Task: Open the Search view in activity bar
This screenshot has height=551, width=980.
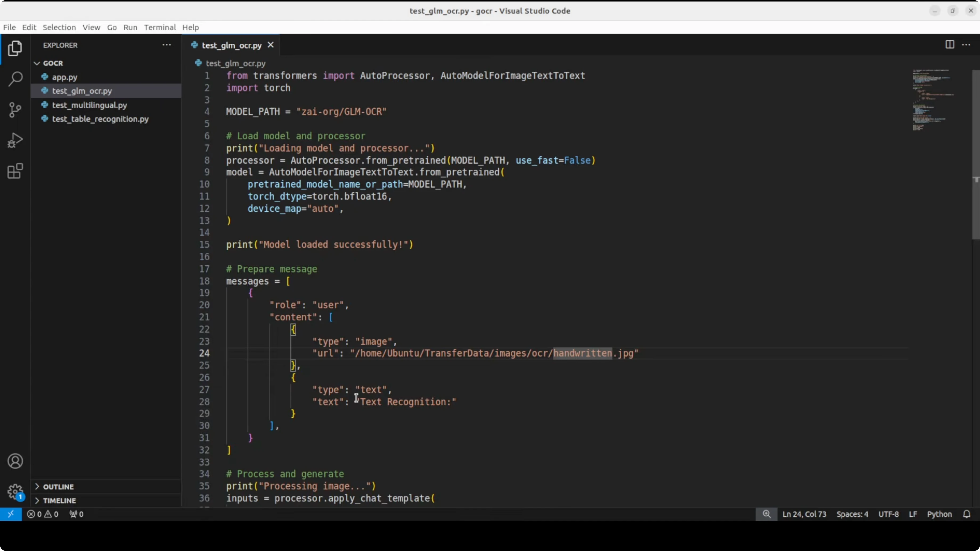Action: point(15,79)
